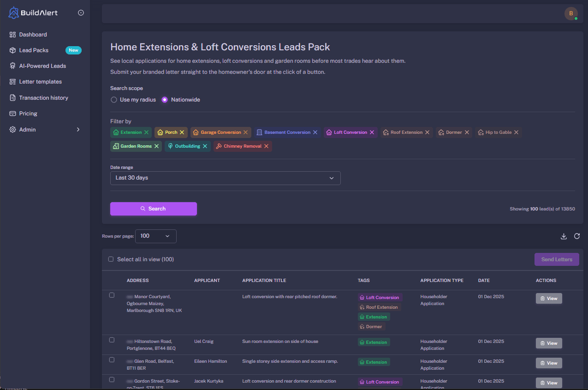Click the settings gear beside BuildAlert
This screenshot has width=588, height=390.
[x=81, y=12]
